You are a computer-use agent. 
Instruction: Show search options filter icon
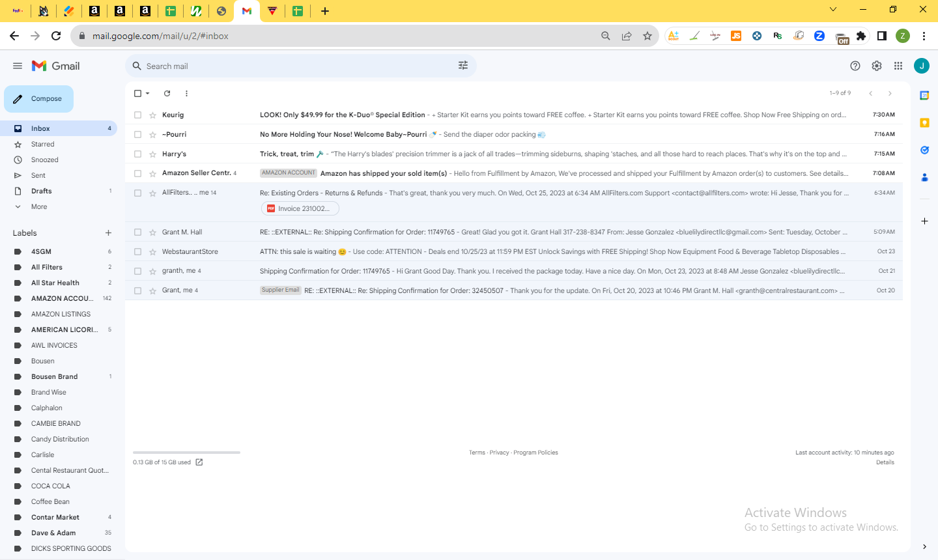[x=463, y=66]
